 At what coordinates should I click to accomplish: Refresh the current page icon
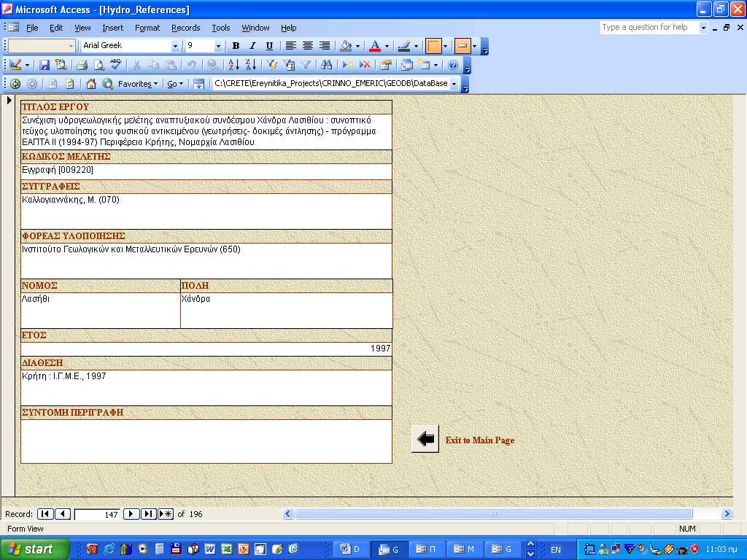(69, 84)
